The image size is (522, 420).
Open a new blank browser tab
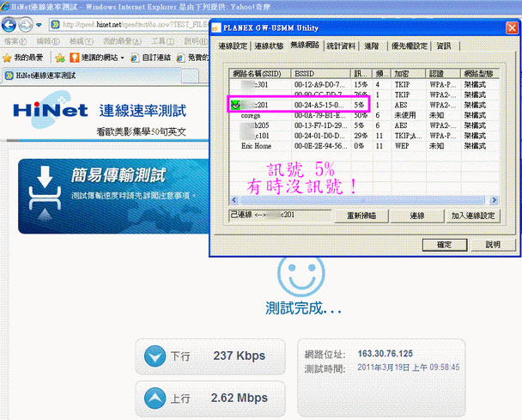click(191, 76)
